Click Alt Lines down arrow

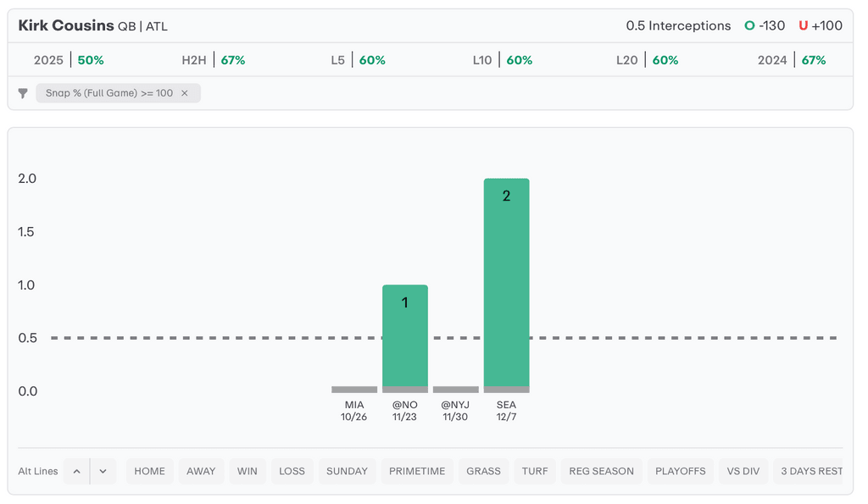click(x=103, y=471)
